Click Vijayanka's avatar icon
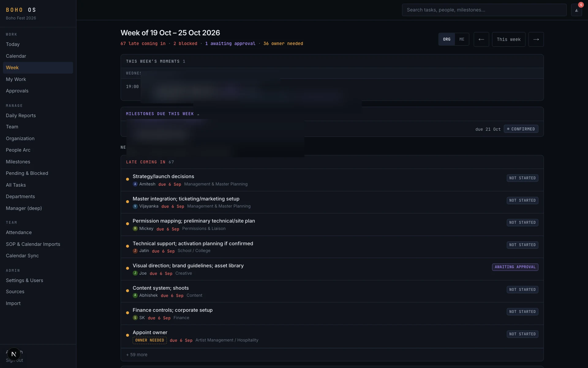The height and width of the screenshot is (368, 588). [x=135, y=206]
